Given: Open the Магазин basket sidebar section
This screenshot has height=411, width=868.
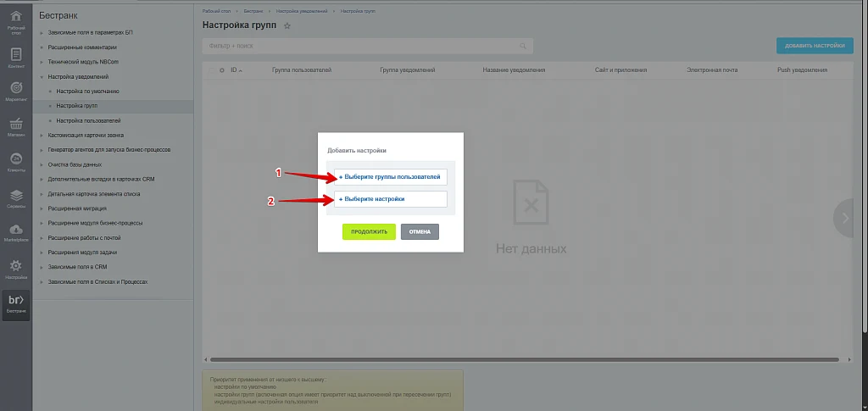Looking at the screenshot, I should [16, 126].
